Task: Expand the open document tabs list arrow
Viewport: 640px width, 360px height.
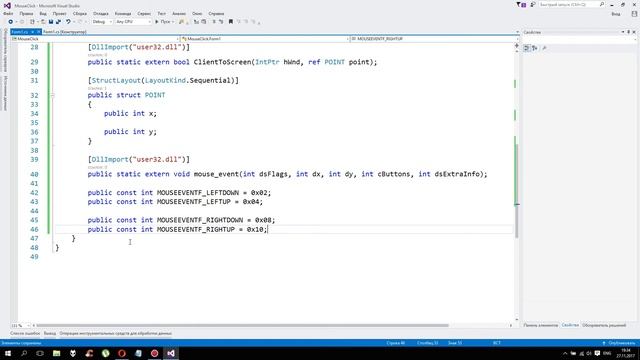Action: pyautogui.click(x=517, y=32)
